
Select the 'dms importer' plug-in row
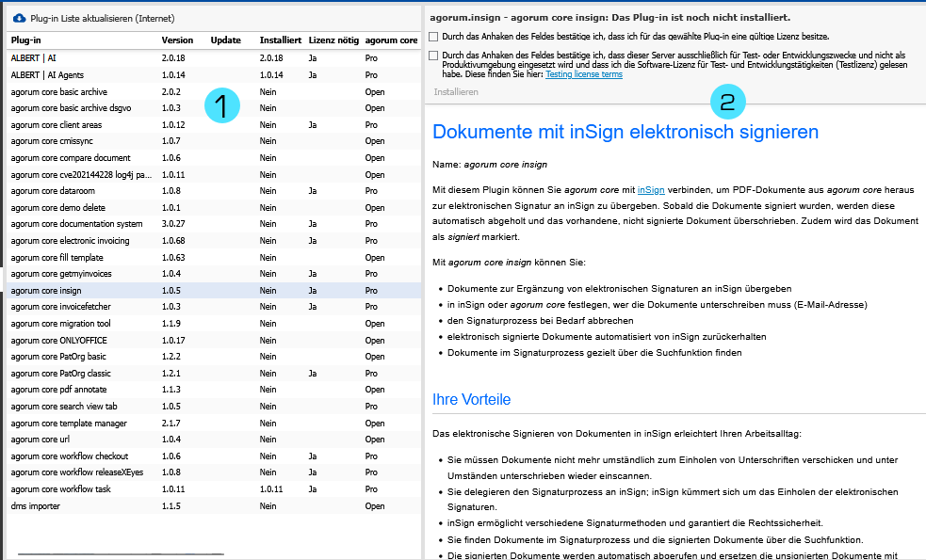(214, 505)
